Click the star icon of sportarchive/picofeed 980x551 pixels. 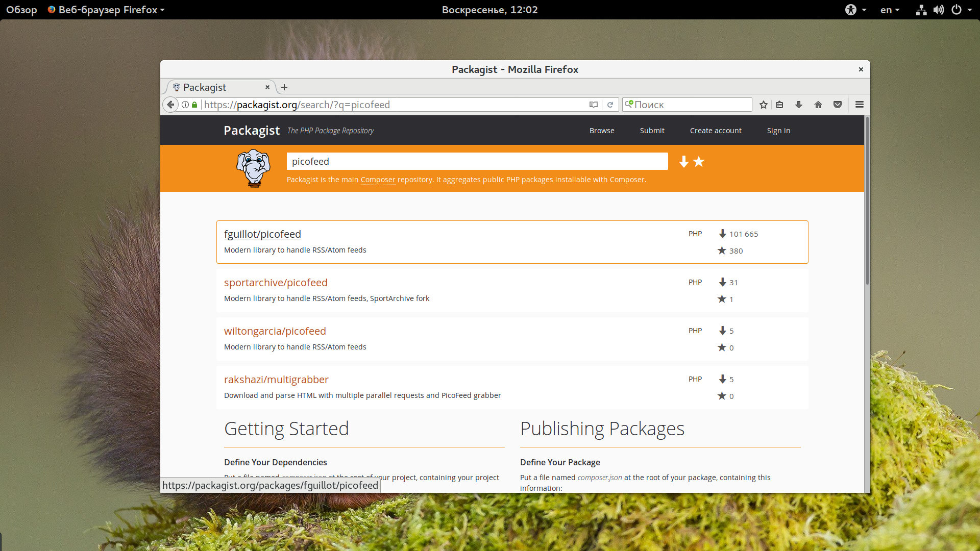[x=722, y=299]
